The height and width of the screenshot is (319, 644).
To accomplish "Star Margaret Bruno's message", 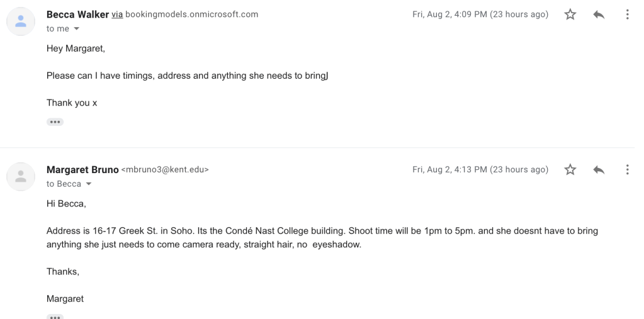I will pyautogui.click(x=570, y=169).
